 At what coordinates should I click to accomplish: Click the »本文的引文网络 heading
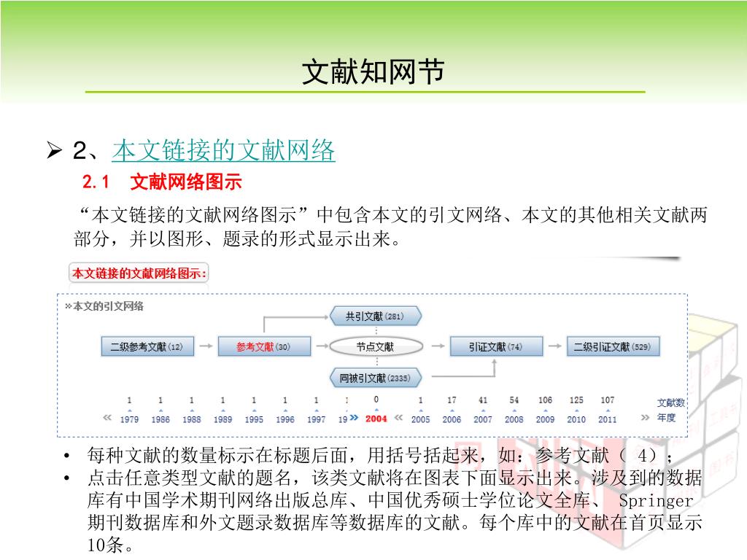pos(104,306)
